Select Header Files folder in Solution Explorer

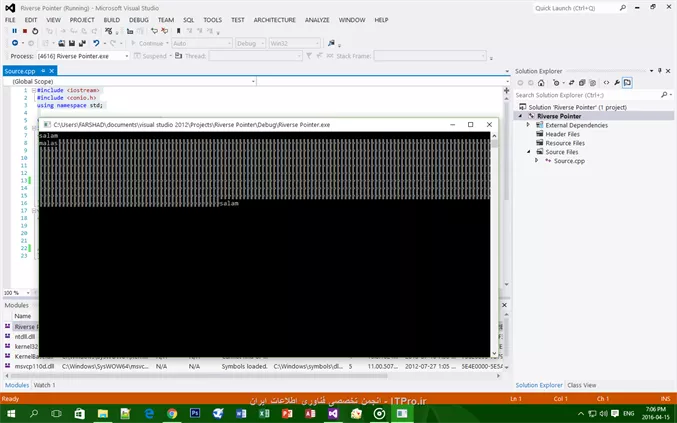pos(562,134)
